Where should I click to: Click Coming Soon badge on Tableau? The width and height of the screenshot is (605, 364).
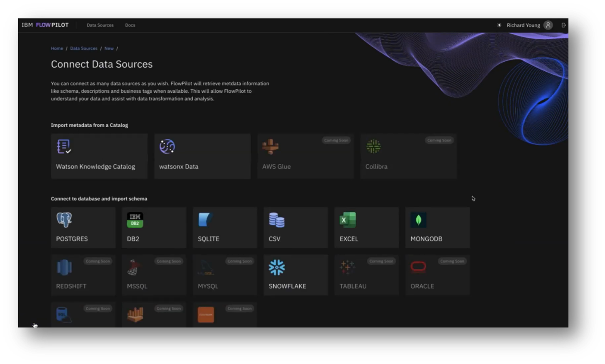click(x=381, y=261)
